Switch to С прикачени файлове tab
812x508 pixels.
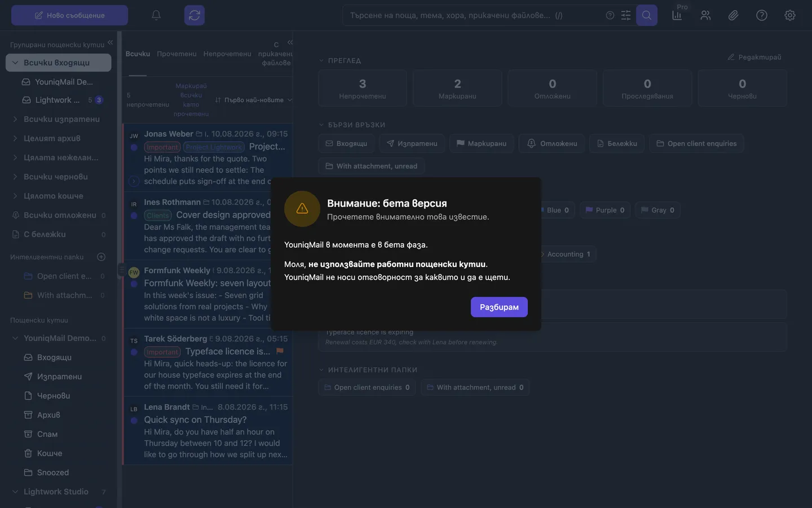point(275,54)
